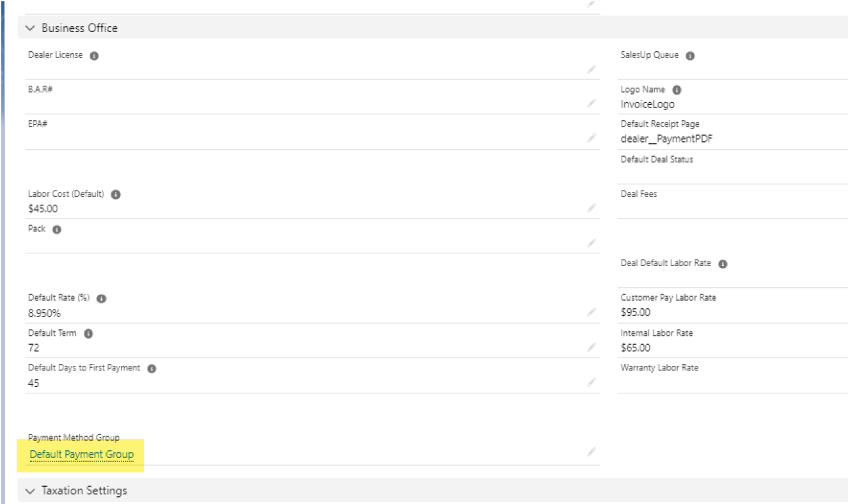
Task: Click the Customer Pay Labor Rate label
Action: [668, 298]
